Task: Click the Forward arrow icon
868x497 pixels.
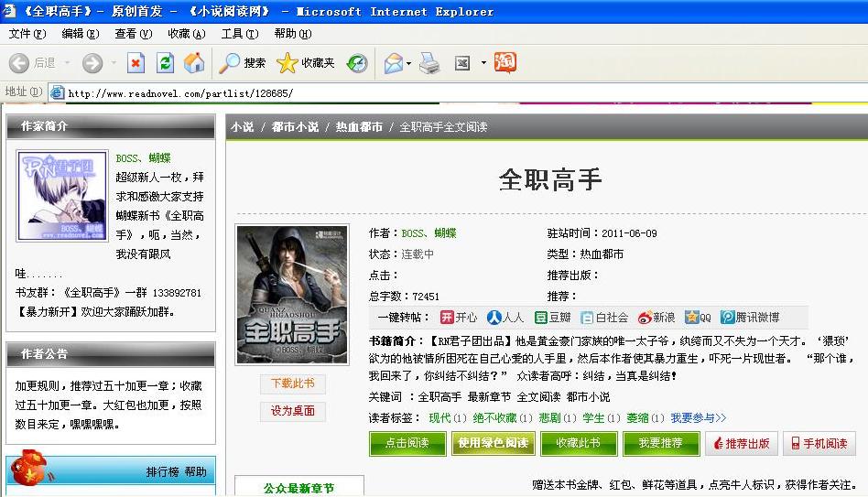Action: [x=92, y=63]
